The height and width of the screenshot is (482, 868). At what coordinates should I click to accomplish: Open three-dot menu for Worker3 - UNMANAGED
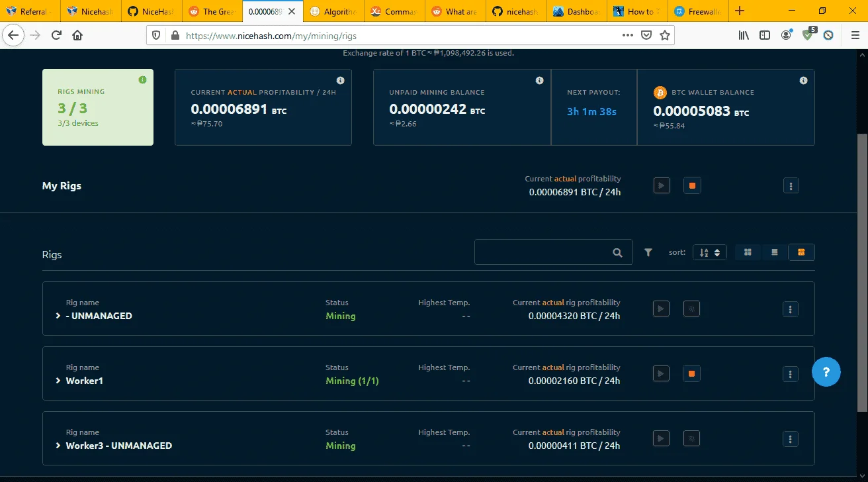791,439
